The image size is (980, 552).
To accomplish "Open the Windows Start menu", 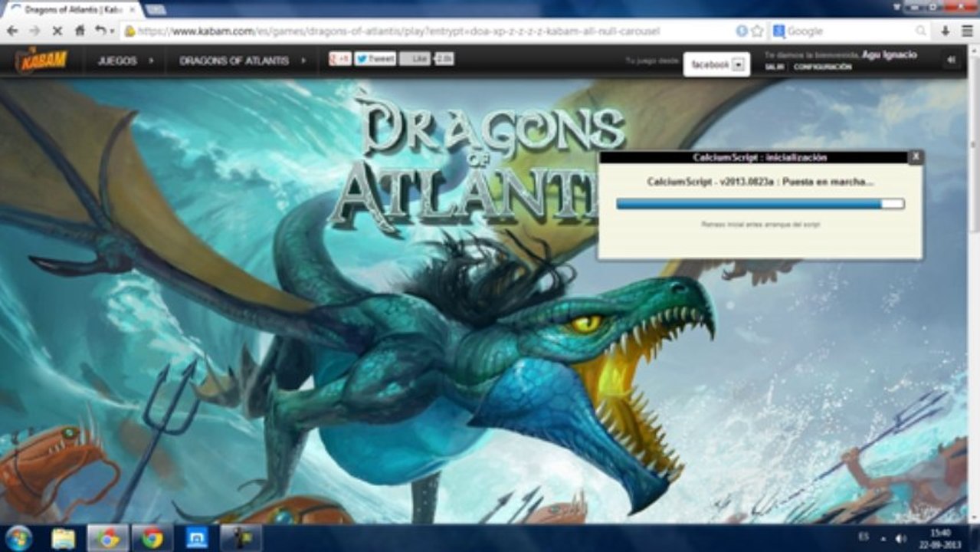I will [x=18, y=538].
